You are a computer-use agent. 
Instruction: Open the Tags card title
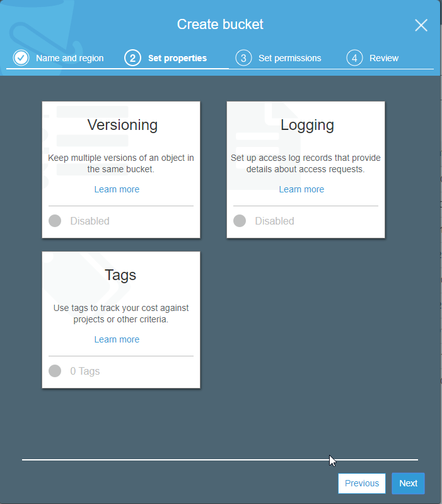120,276
